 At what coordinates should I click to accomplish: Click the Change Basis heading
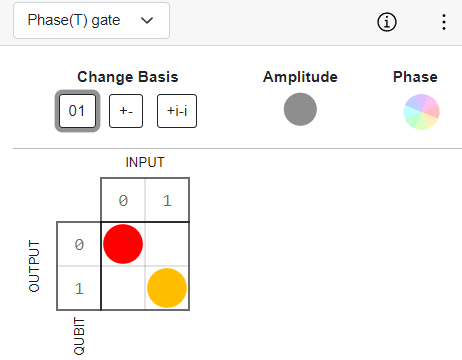pyautogui.click(x=128, y=77)
